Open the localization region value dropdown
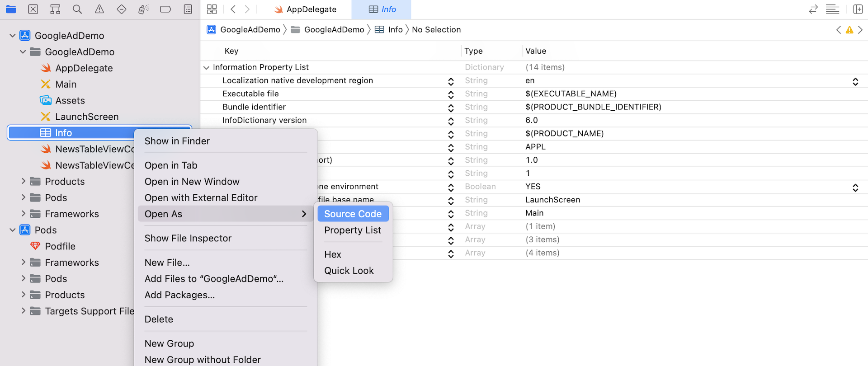Screen dimensions: 868x366 coord(855,81)
